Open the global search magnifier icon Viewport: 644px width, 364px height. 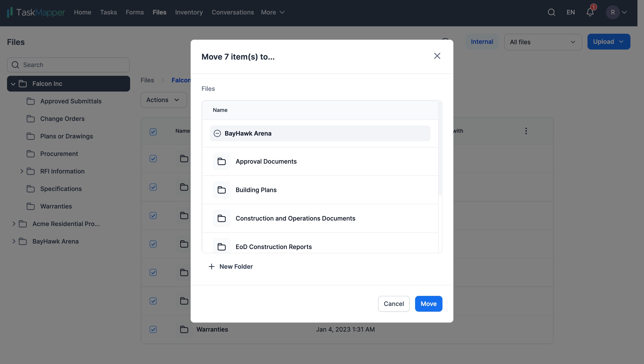pyautogui.click(x=551, y=12)
